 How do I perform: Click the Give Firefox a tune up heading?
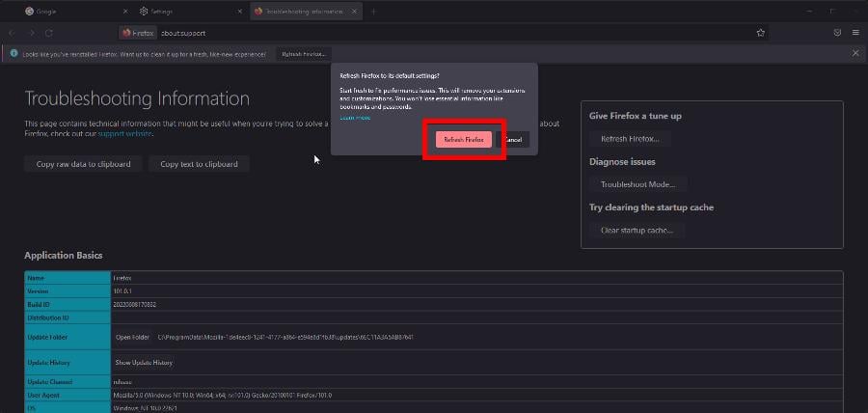(x=636, y=116)
